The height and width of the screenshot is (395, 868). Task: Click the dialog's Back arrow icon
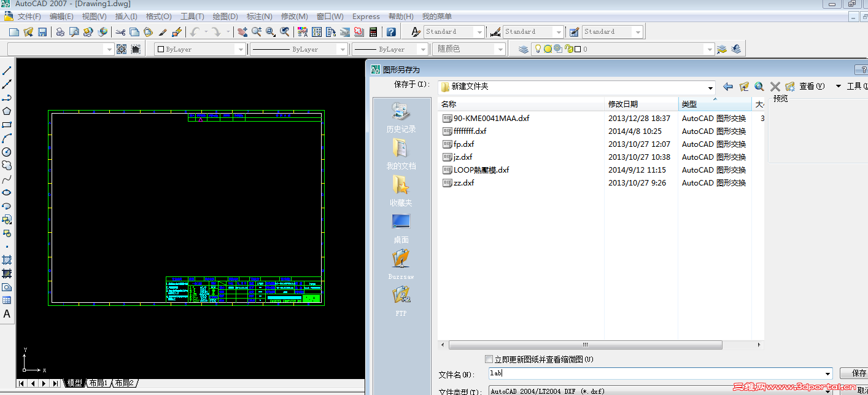728,87
